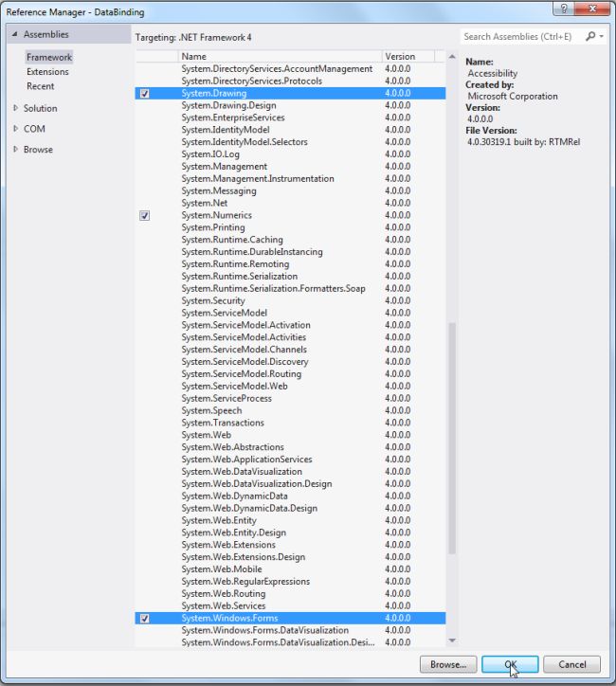Expand the Browse section arrow
The width and height of the screenshot is (616, 686).
[15, 149]
